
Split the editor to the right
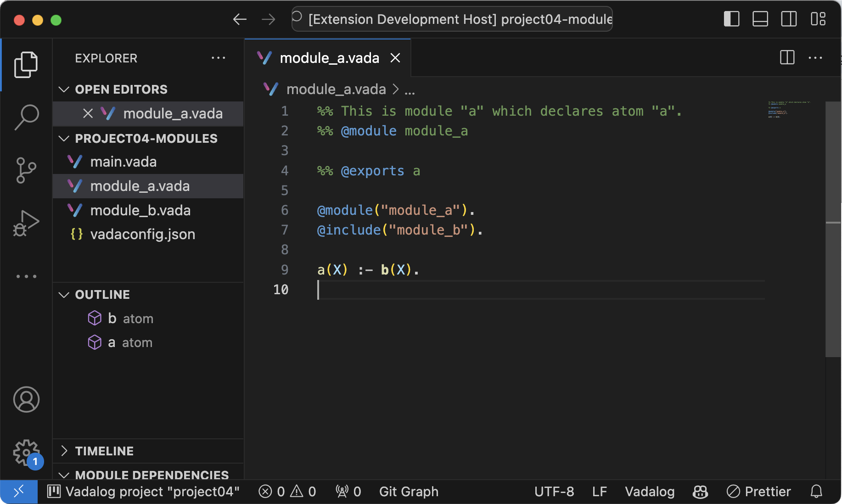point(787,58)
